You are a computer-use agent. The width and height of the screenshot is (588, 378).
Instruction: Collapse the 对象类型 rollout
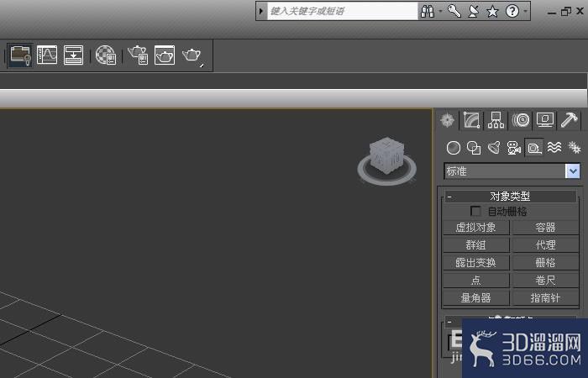511,196
